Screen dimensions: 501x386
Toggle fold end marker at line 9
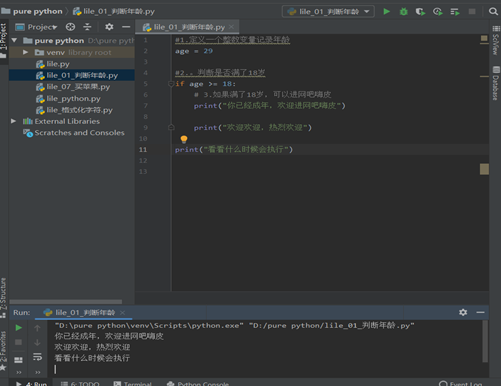point(171,127)
